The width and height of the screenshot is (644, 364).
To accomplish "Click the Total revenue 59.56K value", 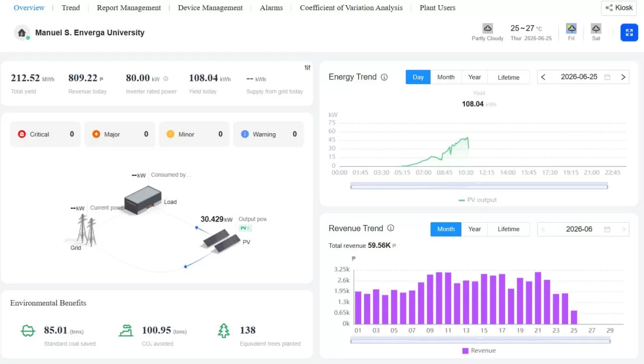I will click(x=379, y=246).
